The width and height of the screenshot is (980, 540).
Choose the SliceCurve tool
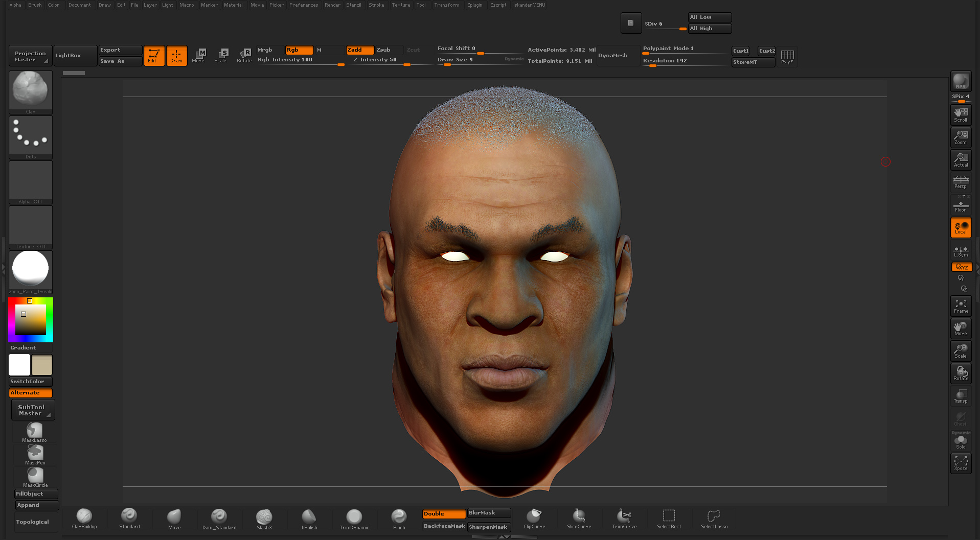[579, 518]
